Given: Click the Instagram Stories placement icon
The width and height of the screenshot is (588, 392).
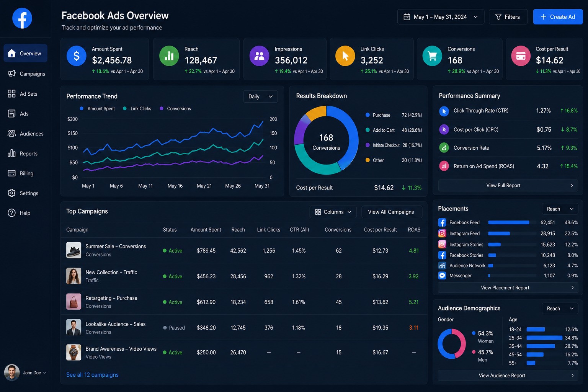Looking at the screenshot, I should [442, 244].
